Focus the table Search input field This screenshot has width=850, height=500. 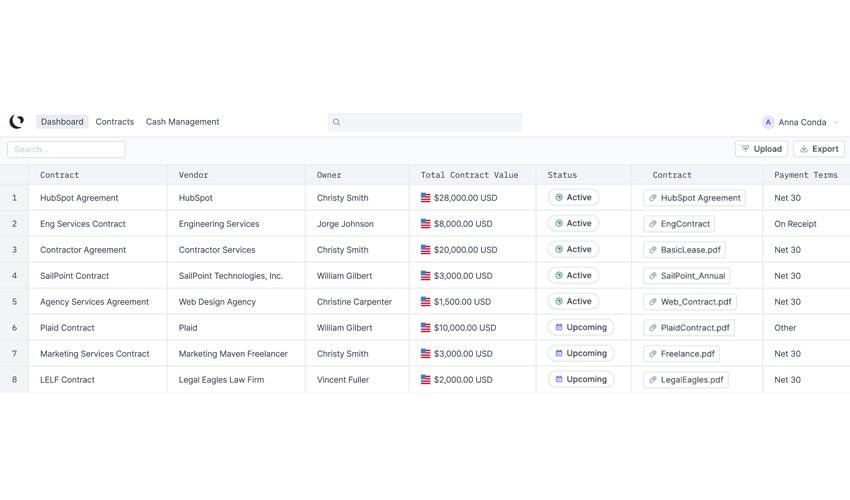coord(66,149)
